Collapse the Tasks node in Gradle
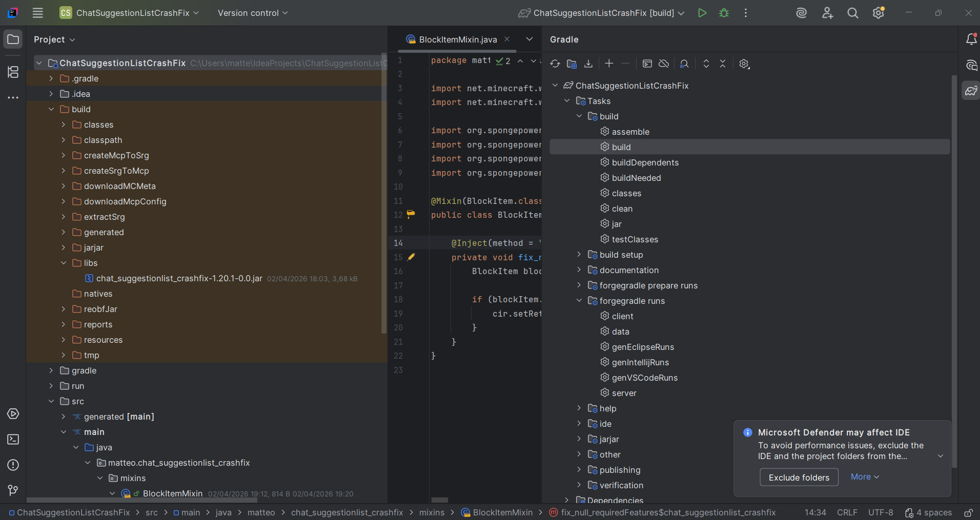The height and width of the screenshot is (520, 980). pos(567,101)
